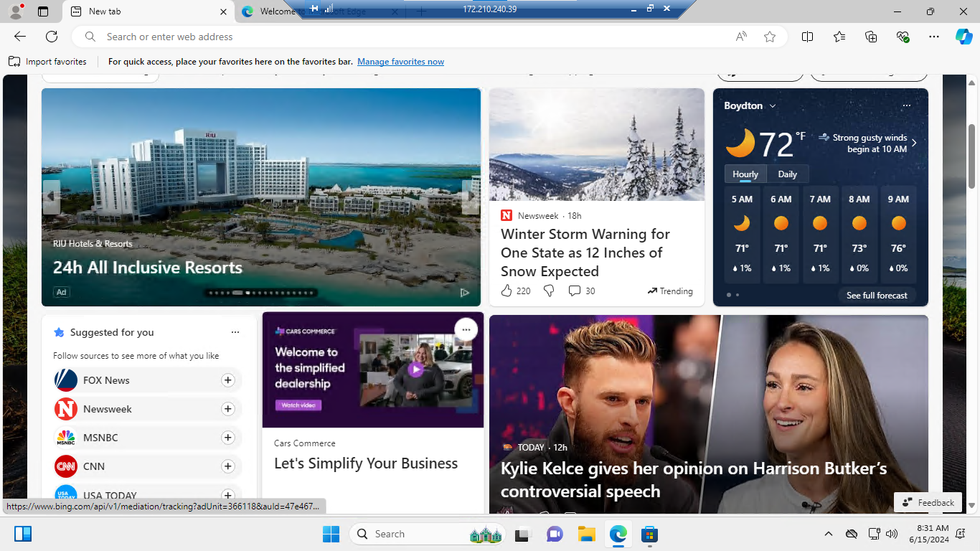
Task: Follow Newsweek with the plus button
Action: tap(228, 409)
